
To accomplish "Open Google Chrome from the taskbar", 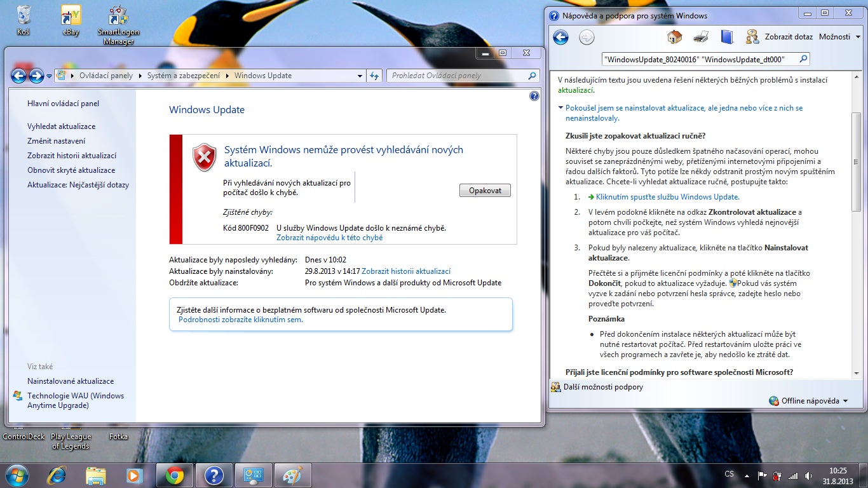I will (175, 475).
